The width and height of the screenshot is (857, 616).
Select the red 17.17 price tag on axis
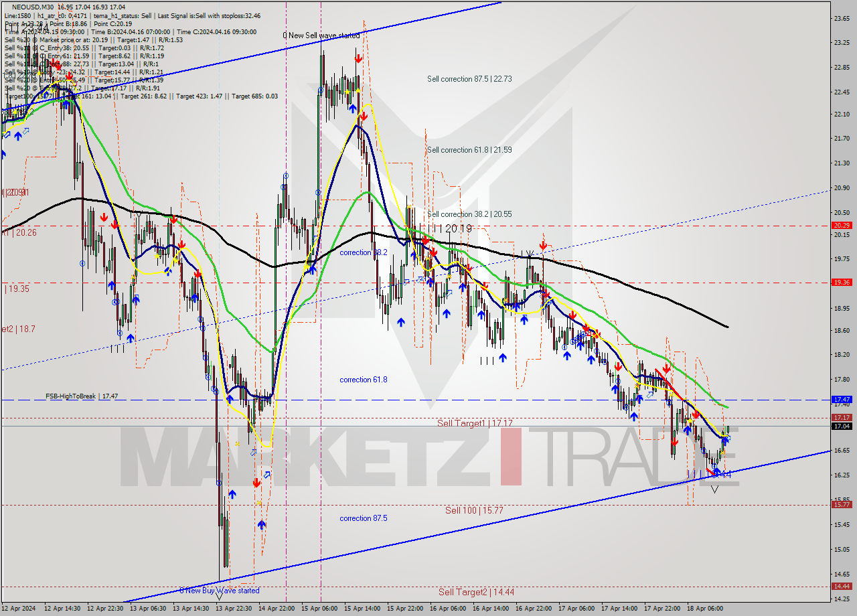[842, 417]
